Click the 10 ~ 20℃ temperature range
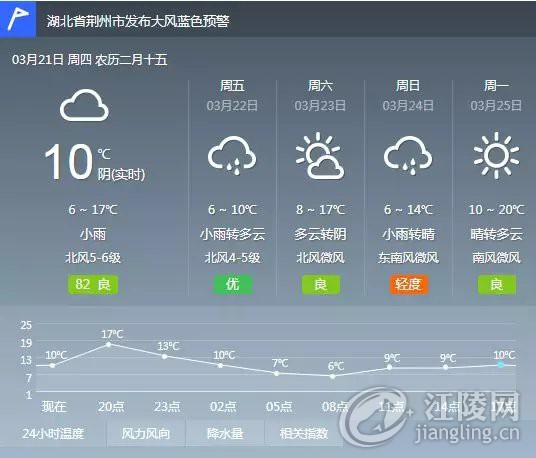The image size is (536, 458). pos(496,210)
